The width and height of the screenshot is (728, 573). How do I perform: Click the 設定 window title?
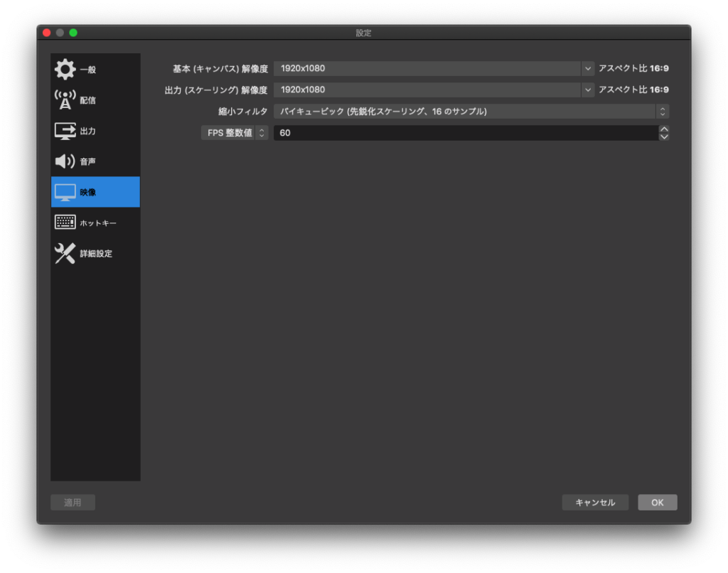coord(363,33)
